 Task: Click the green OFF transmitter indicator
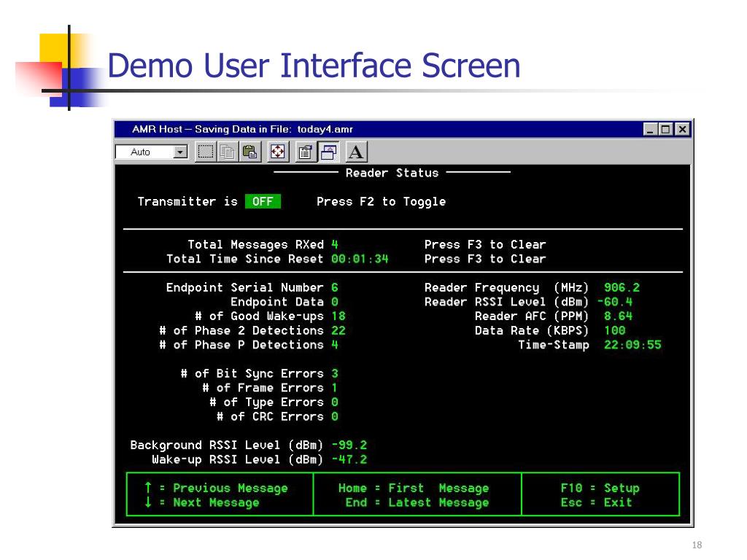coord(263,201)
